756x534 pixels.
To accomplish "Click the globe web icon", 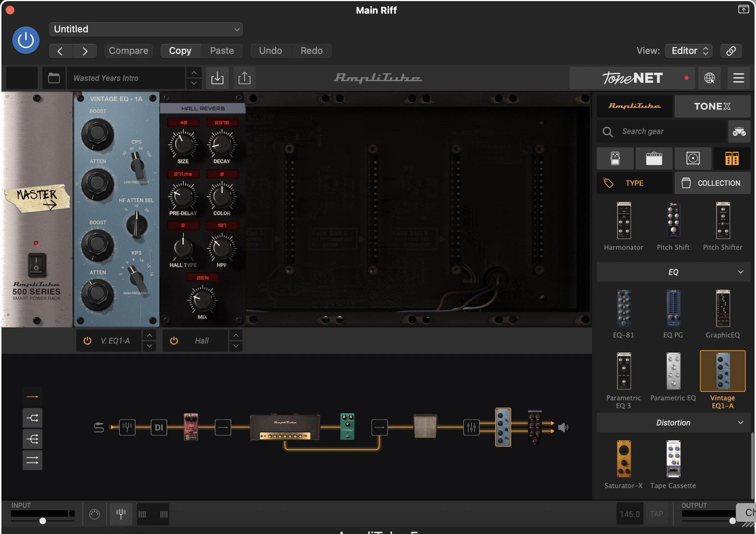I will coord(710,78).
